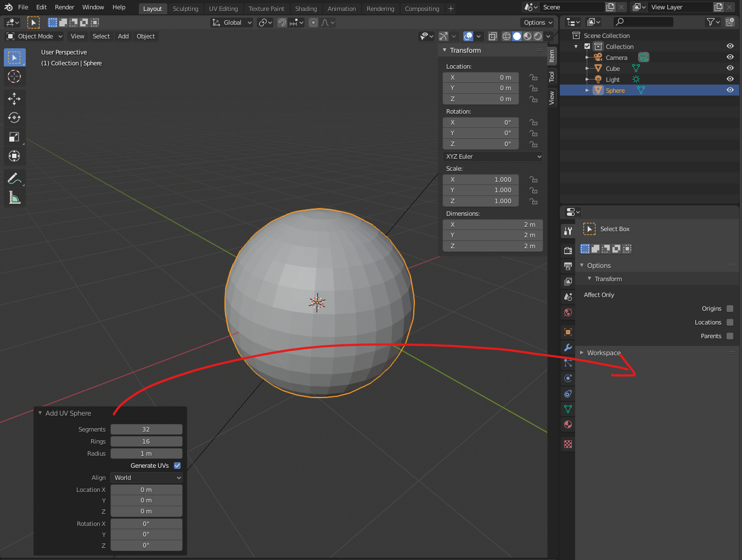The width and height of the screenshot is (742, 560).
Task: Click the outliner search field
Action: coord(643,22)
